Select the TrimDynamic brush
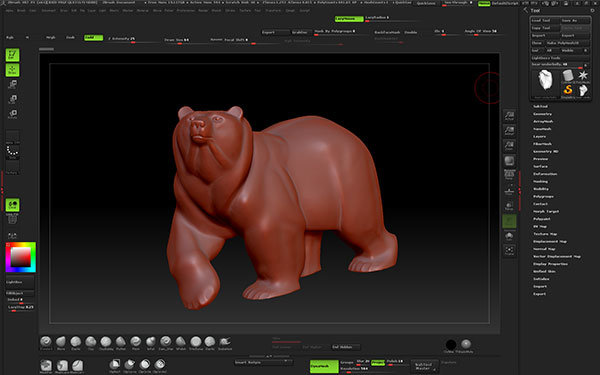Screen dimensions: 600x375 click(196, 342)
